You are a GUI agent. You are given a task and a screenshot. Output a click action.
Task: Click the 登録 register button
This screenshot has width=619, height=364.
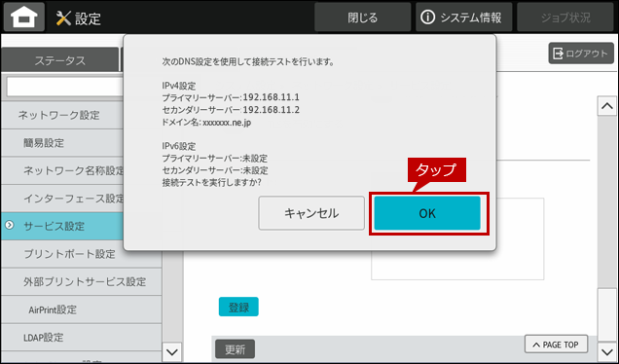[238, 307]
